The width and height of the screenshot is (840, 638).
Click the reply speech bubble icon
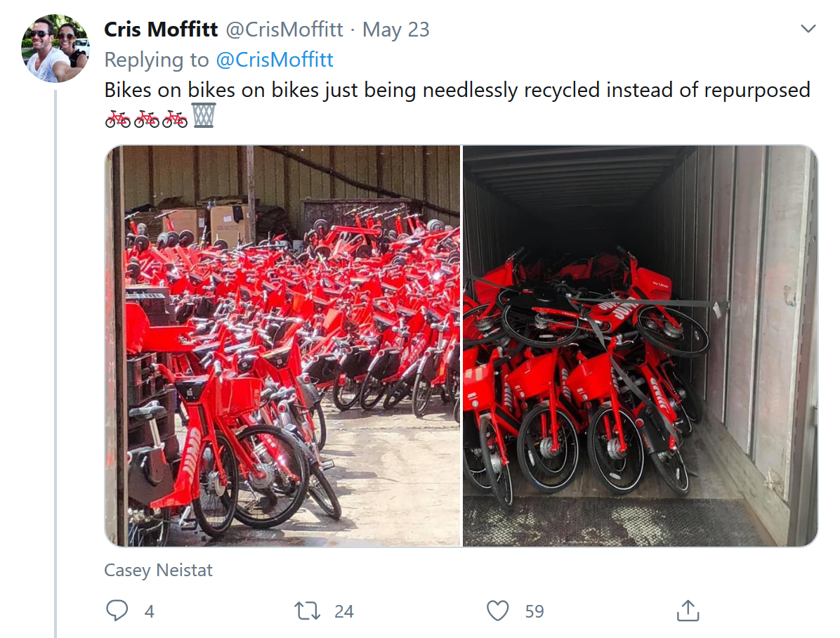click(117, 611)
